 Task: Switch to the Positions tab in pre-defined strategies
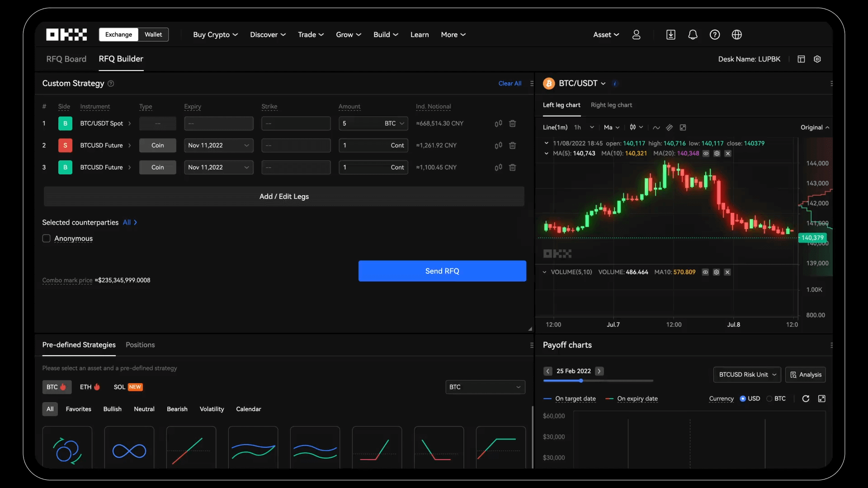coord(140,345)
